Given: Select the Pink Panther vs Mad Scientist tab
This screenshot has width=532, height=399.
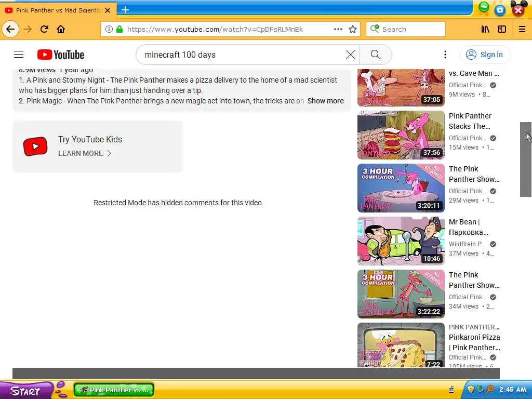Looking at the screenshot, I should coord(58,10).
